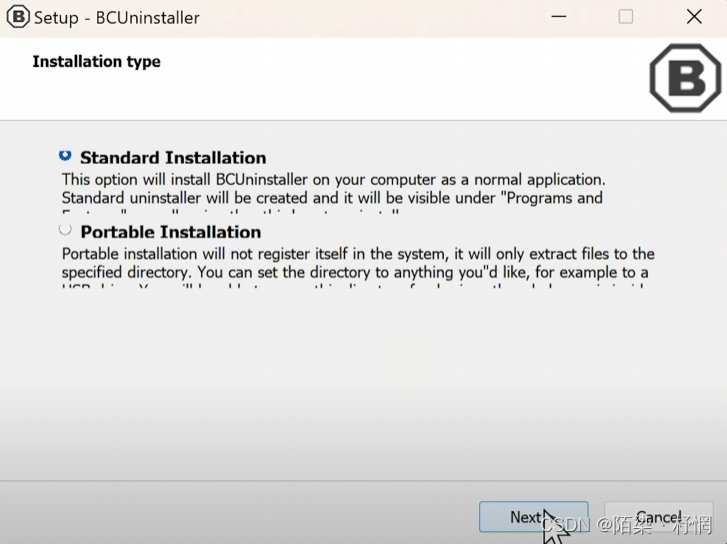
Task: Click the "Portable Installation" label
Action: point(171,232)
